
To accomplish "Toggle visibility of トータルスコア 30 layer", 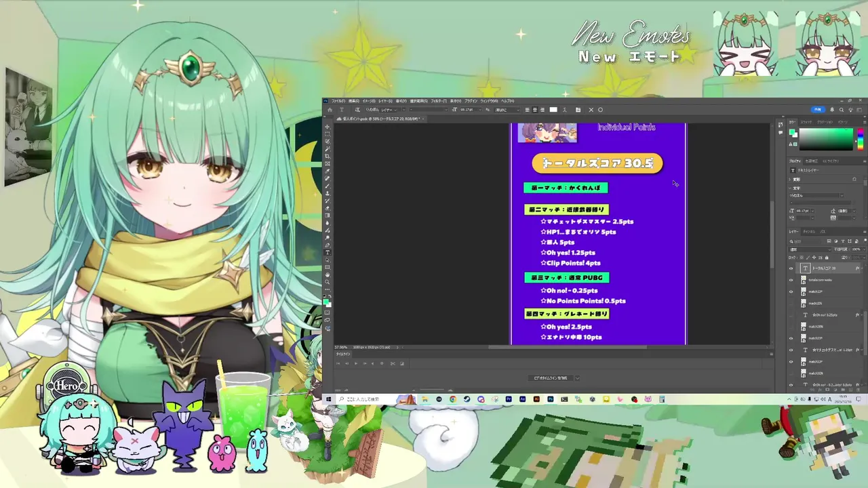I will (791, 268).
